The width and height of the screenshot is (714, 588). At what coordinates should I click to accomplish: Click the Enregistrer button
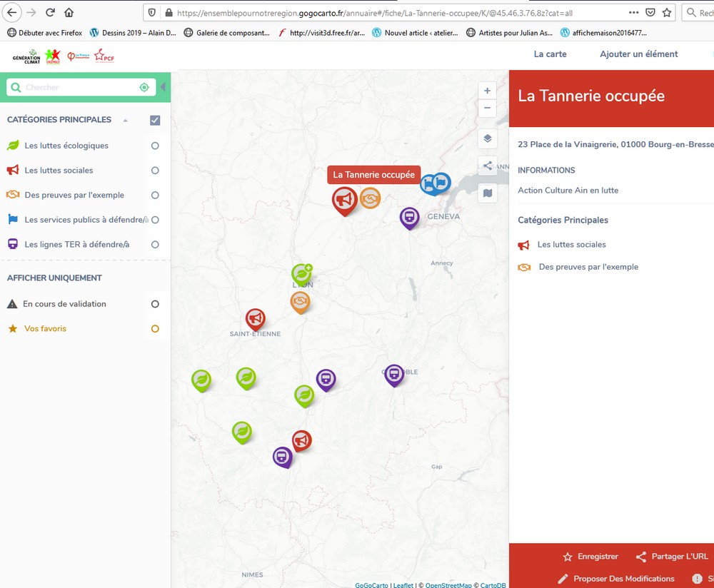click(590, 557)
